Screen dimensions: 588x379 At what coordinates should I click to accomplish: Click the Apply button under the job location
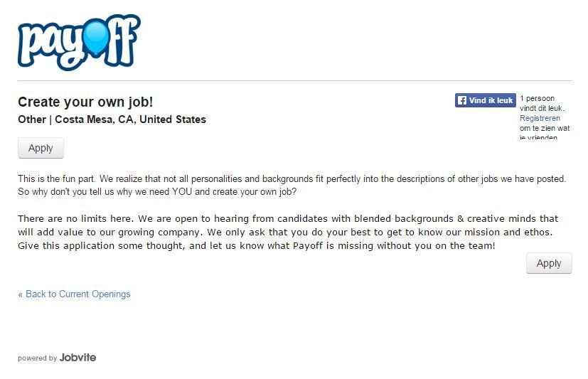pyautogui.click(x=41, y=148)
